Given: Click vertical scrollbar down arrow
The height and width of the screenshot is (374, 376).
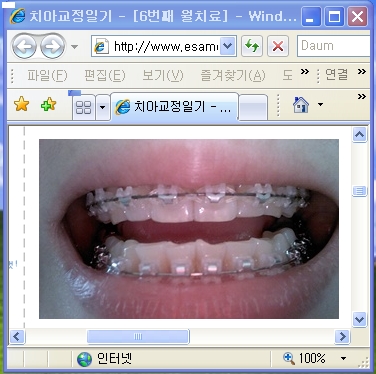Looking at the screenshot, I should (360, 320).
